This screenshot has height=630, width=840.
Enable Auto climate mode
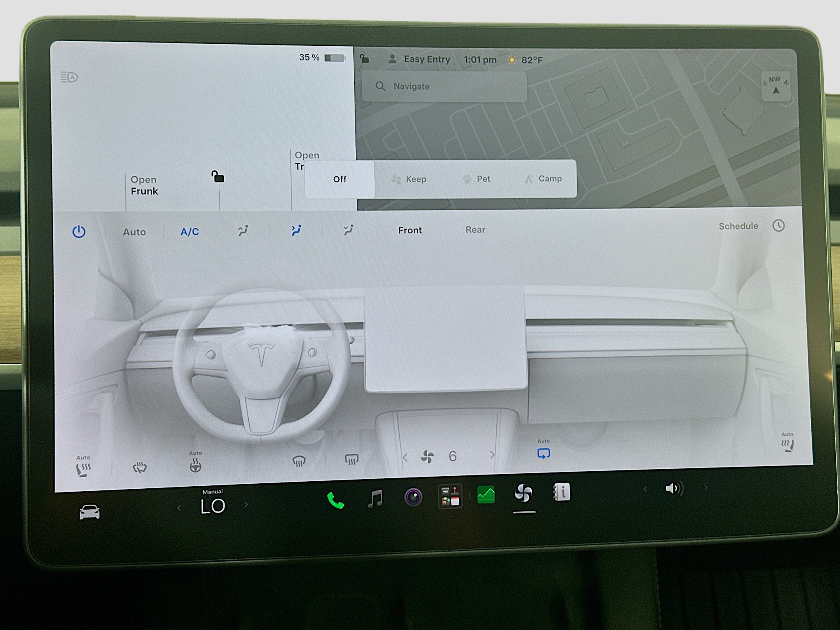point(134,232)
